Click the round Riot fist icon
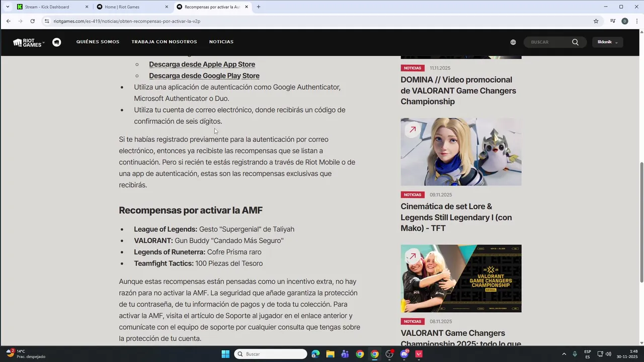 (57, 42)
